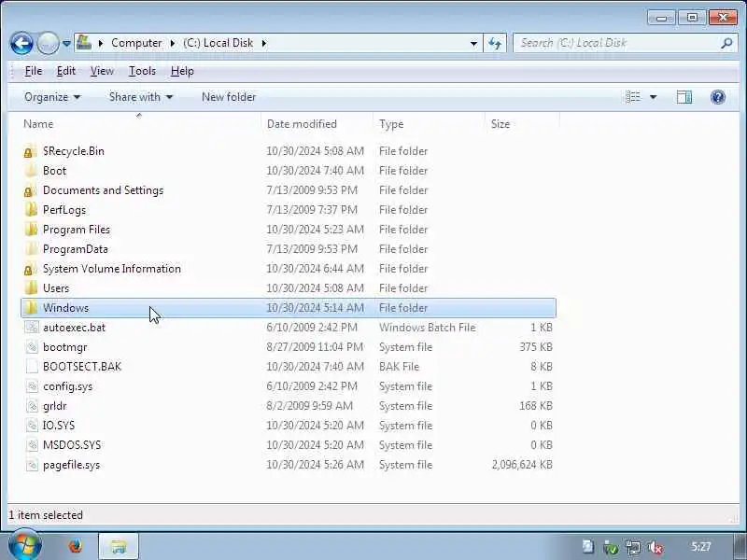747x560 pixels.
Task: Select the autoexec.bat file icon
Action: point(32,328)
